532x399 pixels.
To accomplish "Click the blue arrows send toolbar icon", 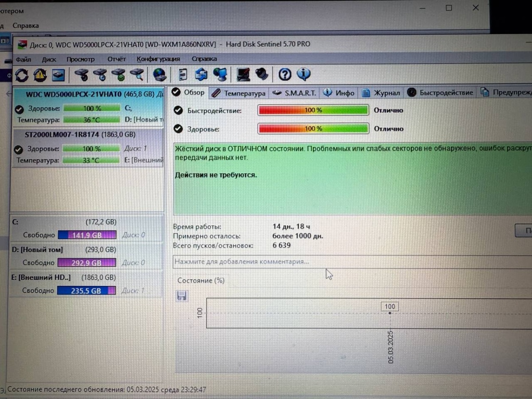I will 201,74.
